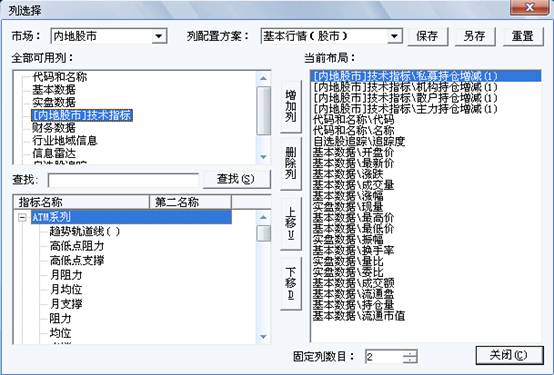Select 信息雷达 in available columns tree

point(54,153)
